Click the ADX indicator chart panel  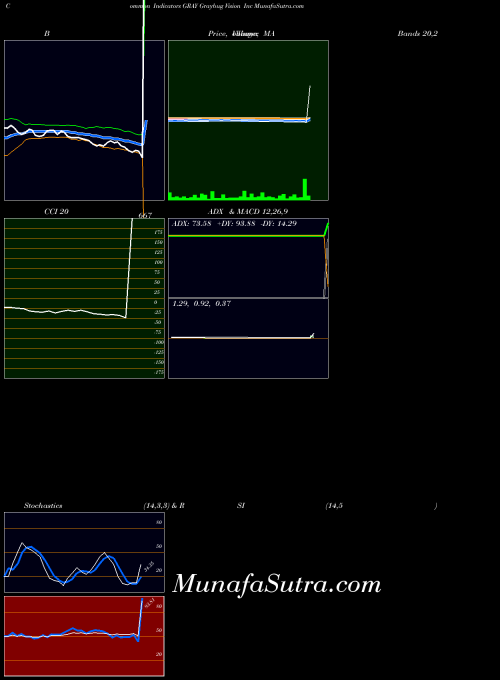point(248,258)
